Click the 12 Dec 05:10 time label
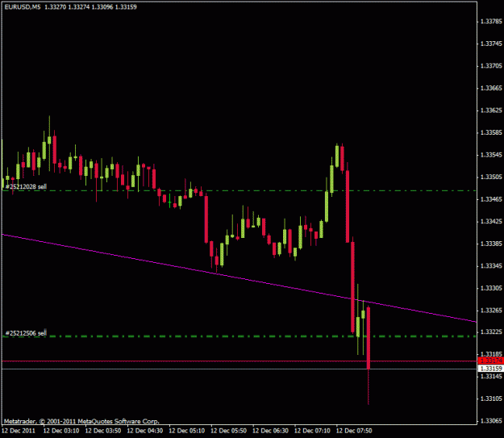Screen dimensions: 504x438 tap(187, 431)
